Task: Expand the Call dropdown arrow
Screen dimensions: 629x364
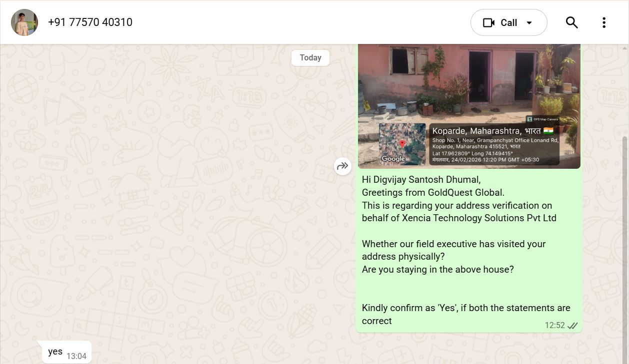Action: [529, 23]
